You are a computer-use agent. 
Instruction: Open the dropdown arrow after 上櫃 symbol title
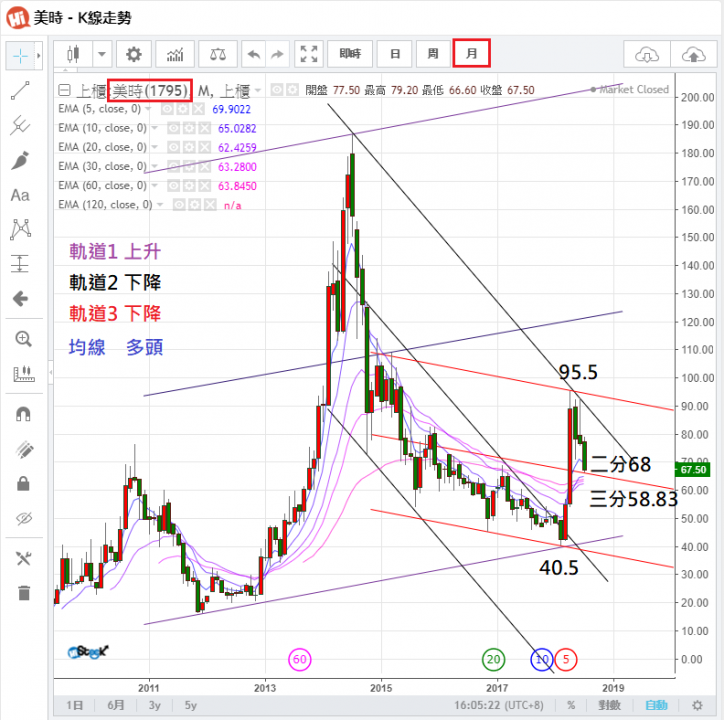pos(258,90)
